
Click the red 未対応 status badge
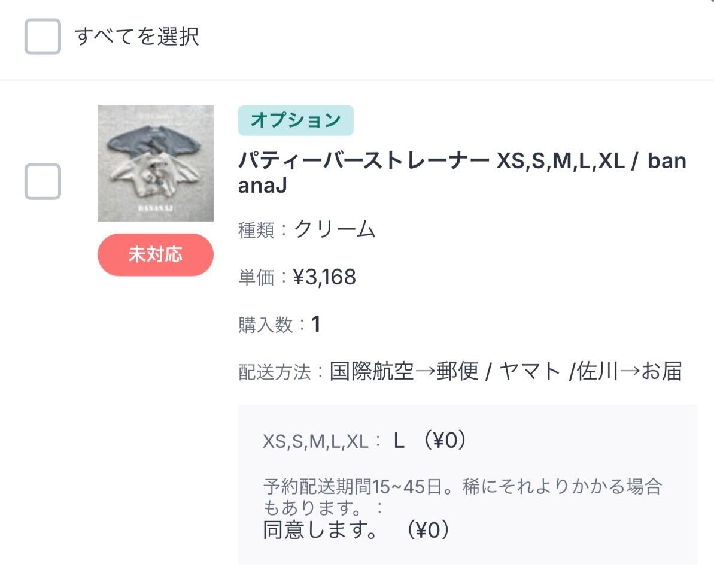[x=156, y=255]
